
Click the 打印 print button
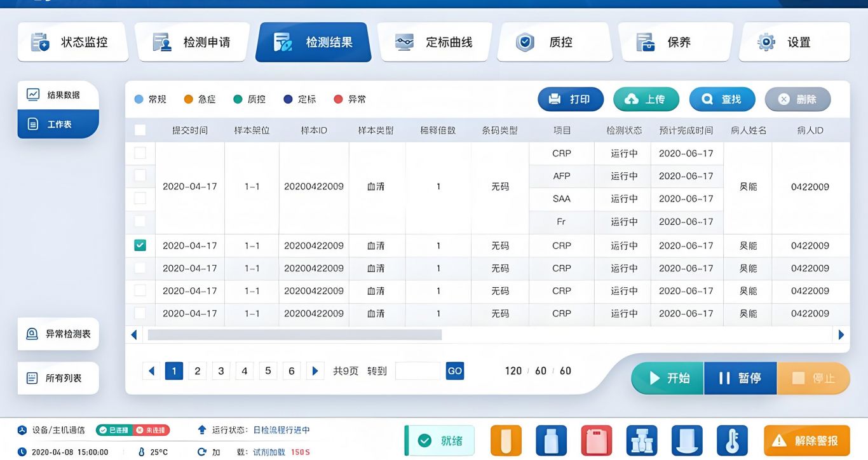click(571, 99)
